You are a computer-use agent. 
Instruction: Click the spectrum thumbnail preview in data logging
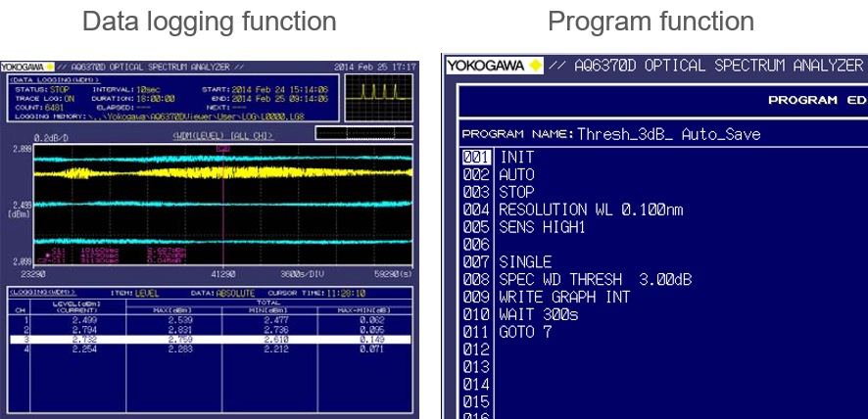pyautogui.click(x=376, y=95)
